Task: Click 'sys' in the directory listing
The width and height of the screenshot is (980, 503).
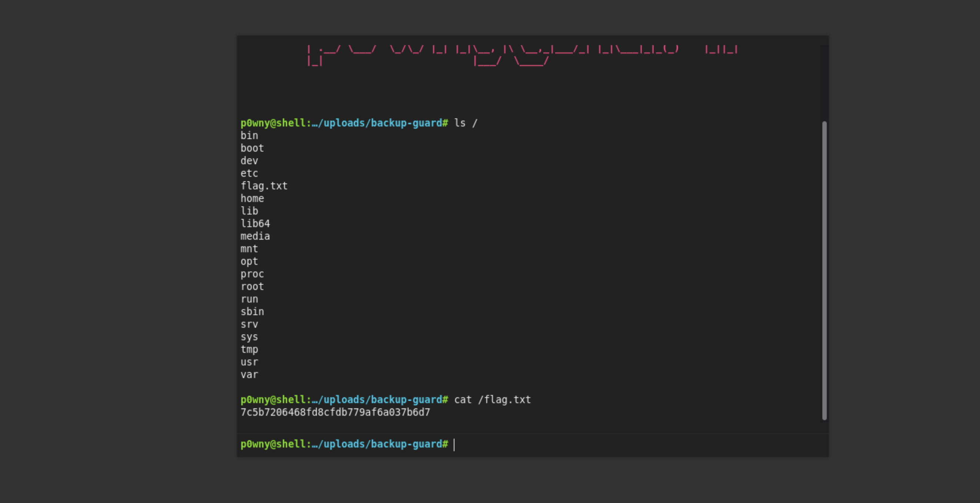Action: [249, 337]
